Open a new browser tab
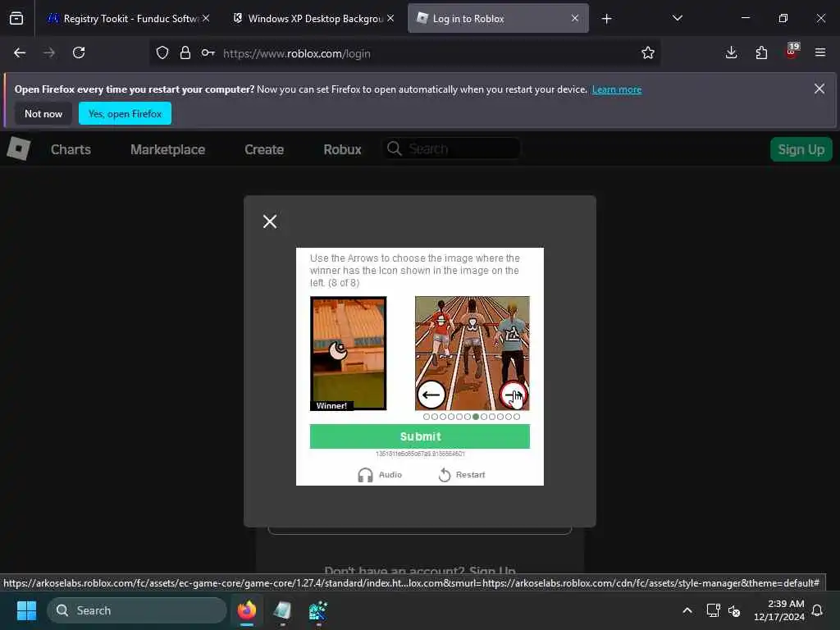840x630 pixels. [606, 19]
